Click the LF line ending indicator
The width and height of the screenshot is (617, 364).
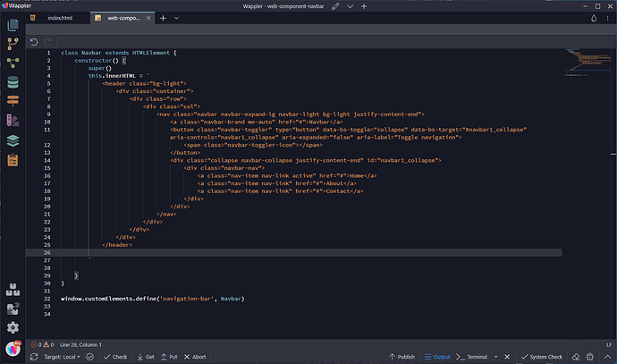609,344
